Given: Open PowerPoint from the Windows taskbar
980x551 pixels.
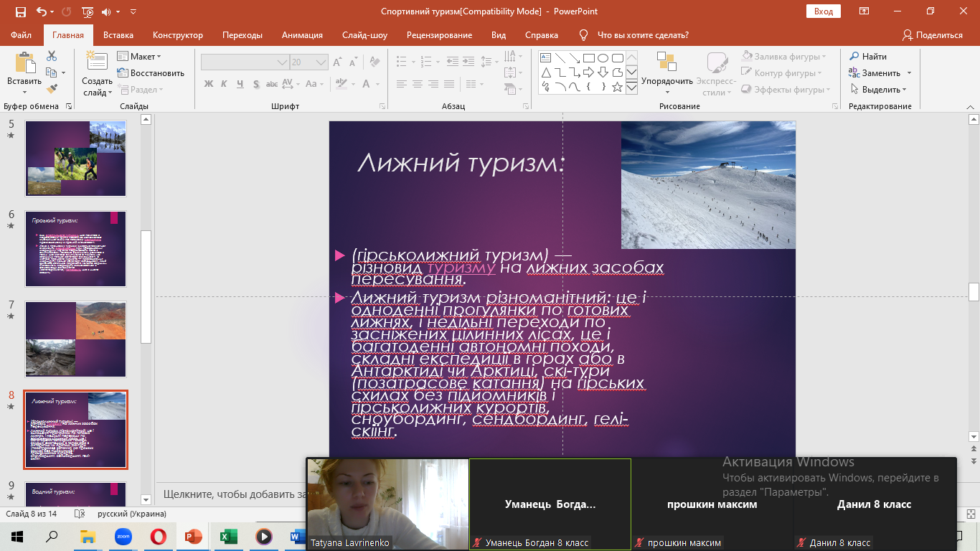Looking at the screenshot, I should [x=193, y=537].
